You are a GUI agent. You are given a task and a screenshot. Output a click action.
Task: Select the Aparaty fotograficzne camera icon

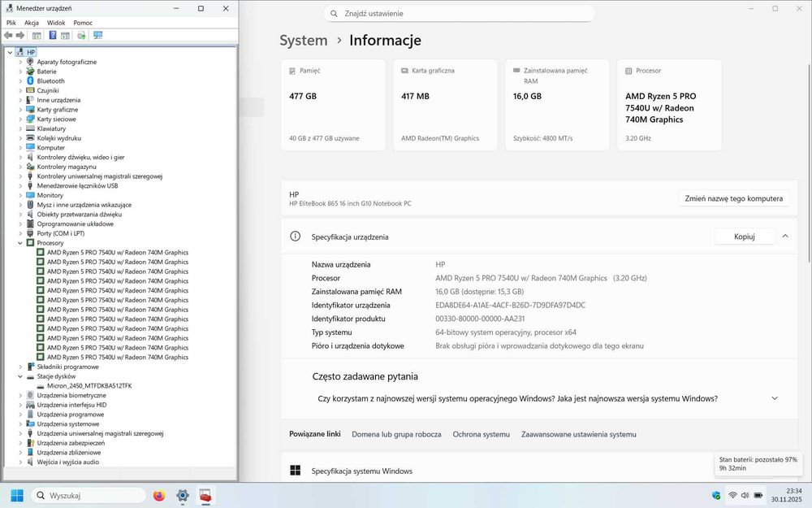point(30,62)
